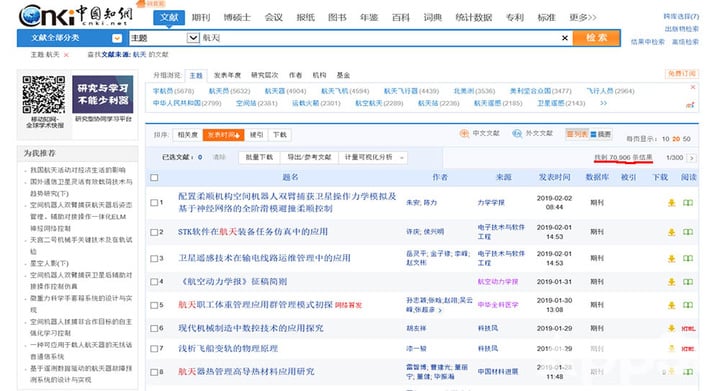Open the online reading icon for article 1

coord(687,203)
